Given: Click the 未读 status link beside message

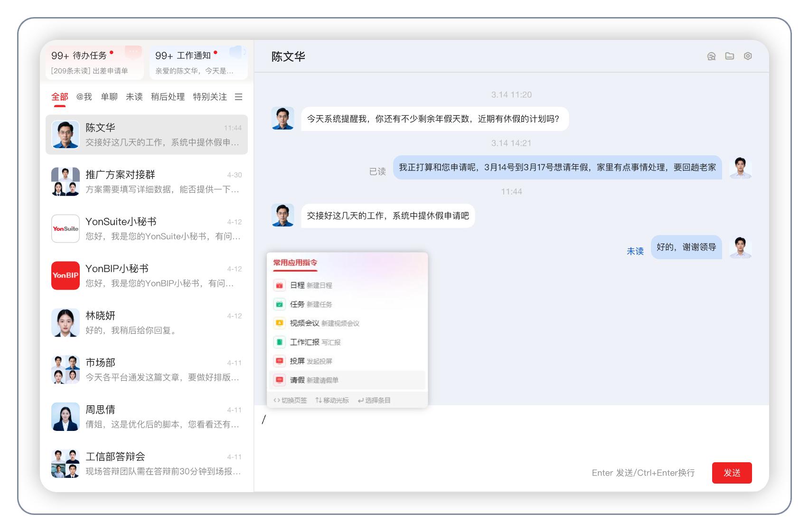Looking at the screenshot, I should [x=635, y=251].
